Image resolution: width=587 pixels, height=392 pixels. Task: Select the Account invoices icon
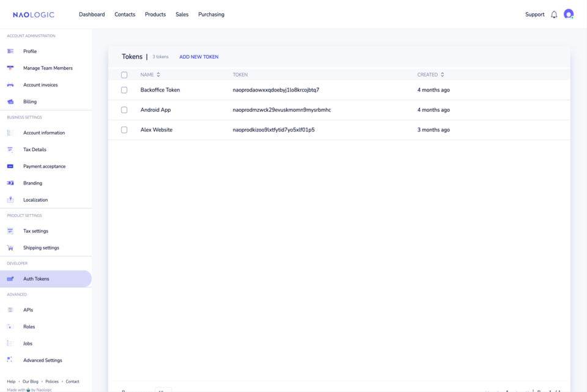tap(10, 85)
